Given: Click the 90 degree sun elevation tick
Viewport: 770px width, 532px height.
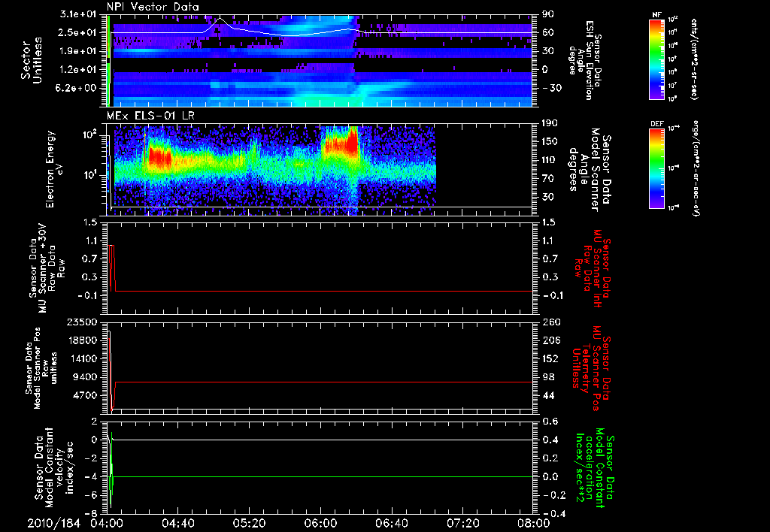Looking at the screenshot, I should [x=547, y=14].
